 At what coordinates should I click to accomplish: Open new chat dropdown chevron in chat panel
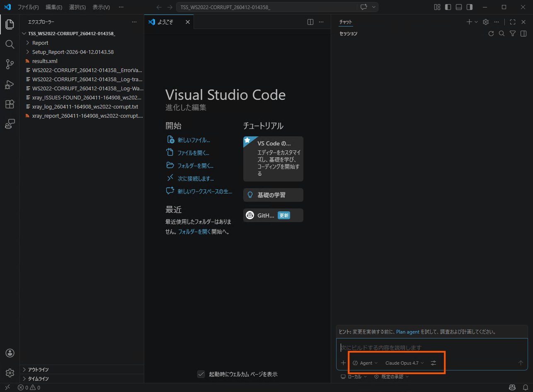(476, 22)
